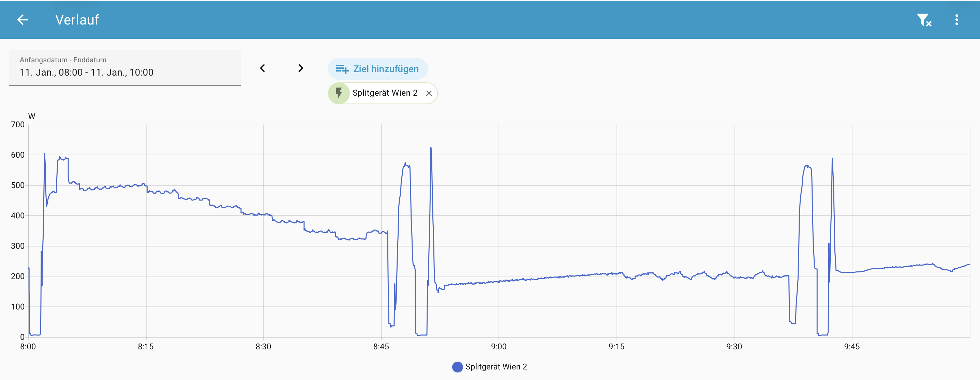This screenshot has height=380, width=980.
Task: Go to next time range
Action: click(x=300, y=68)
